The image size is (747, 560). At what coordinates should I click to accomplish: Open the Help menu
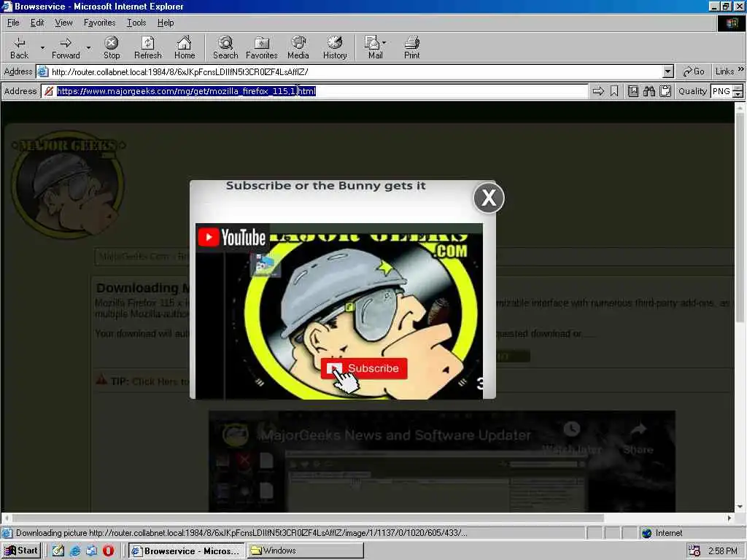point(166,23)
